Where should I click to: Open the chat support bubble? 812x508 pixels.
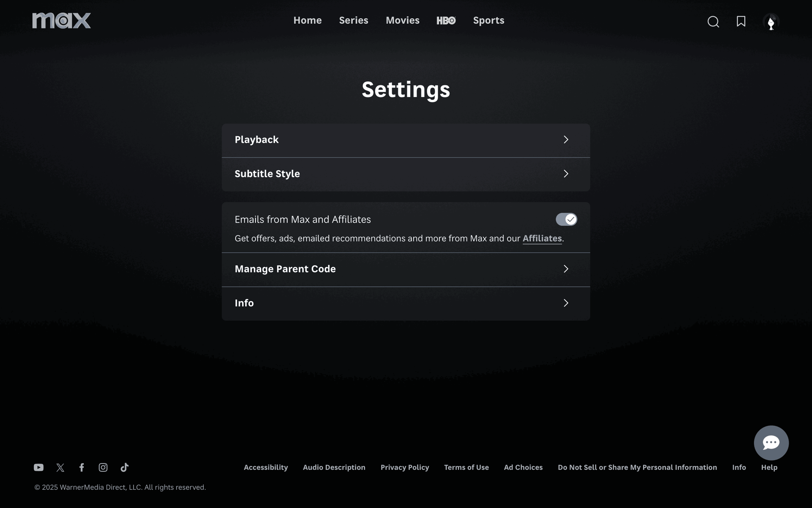pyautogui.click(x=771, y=443)
